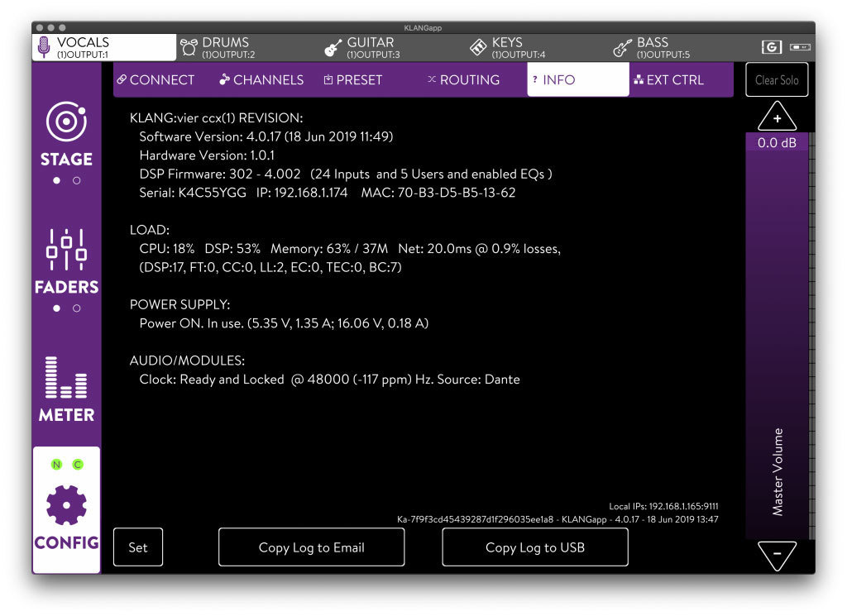Click the Clock: Ready and Locked line
Screen dimensions: 847x616
coord(329,380)
